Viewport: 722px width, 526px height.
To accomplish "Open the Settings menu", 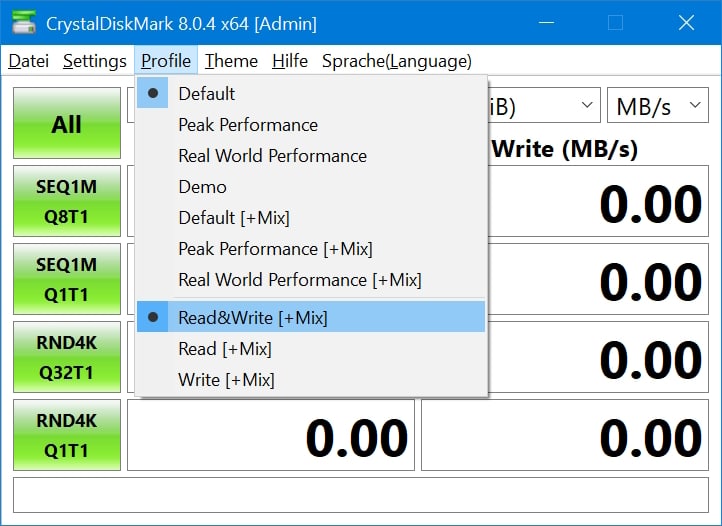I will (94, 61).
